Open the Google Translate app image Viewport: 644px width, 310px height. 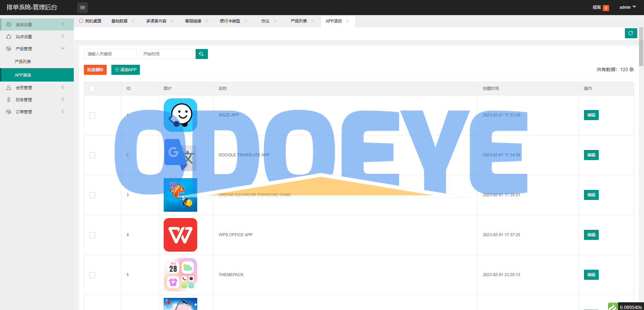[x=180, y=155]
